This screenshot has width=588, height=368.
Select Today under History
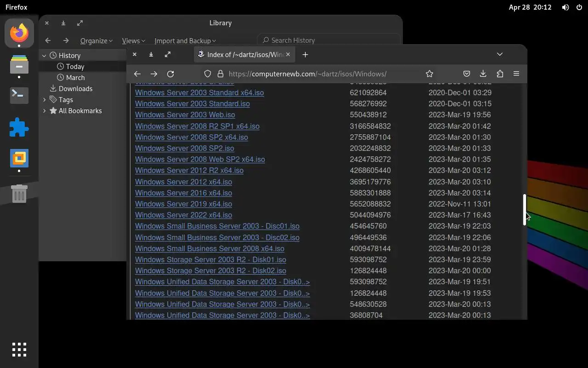click(x=75, y=66)
